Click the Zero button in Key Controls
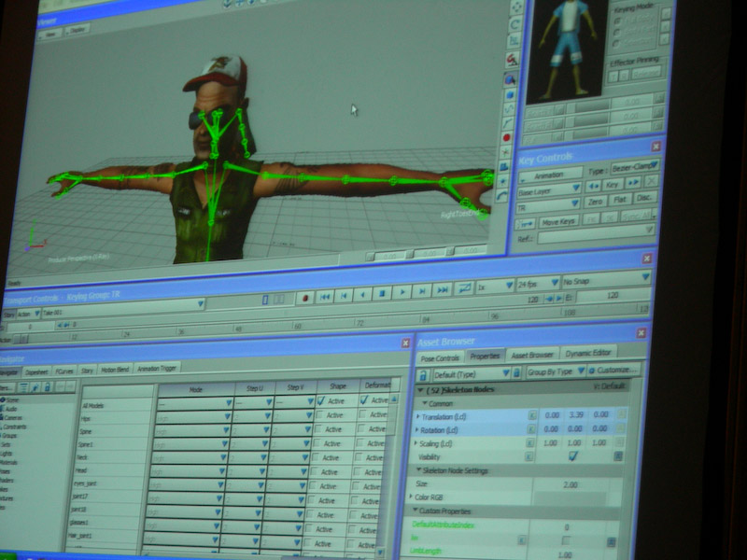 [595, 202]
